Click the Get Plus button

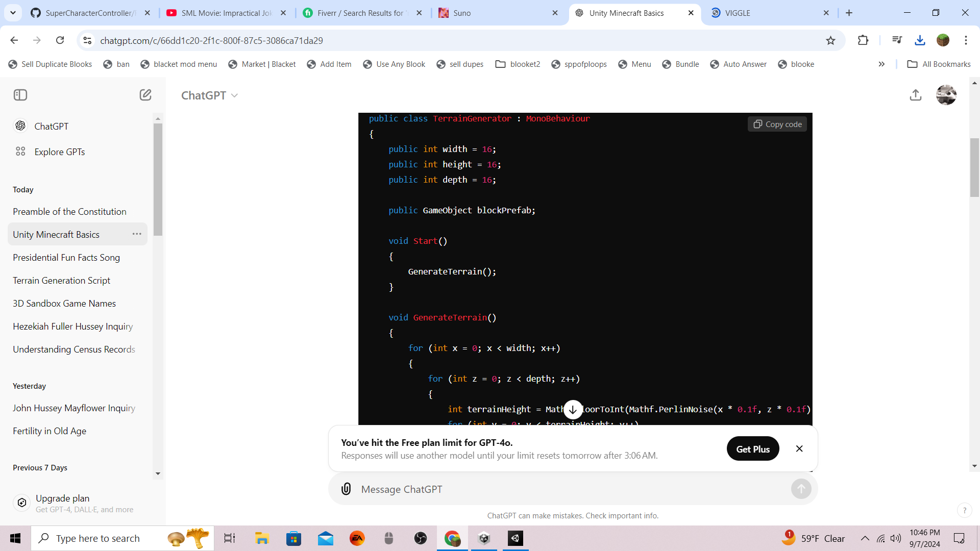click(753, 449)
